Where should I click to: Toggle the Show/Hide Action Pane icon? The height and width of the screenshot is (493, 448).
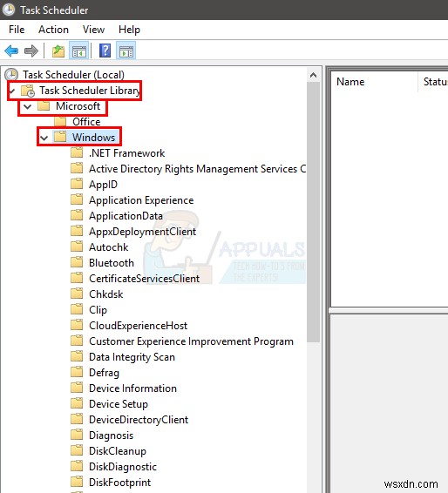pyautogui.click(x=126, y=51)
